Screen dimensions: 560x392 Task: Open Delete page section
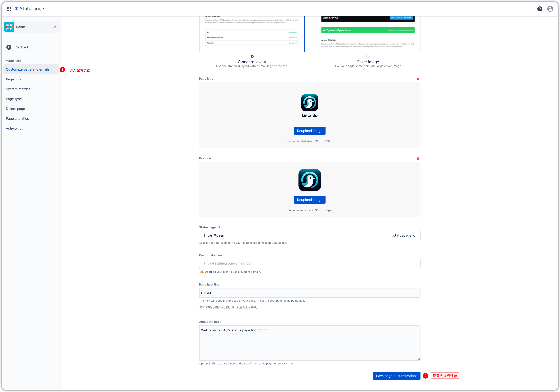tap(15, 109)
